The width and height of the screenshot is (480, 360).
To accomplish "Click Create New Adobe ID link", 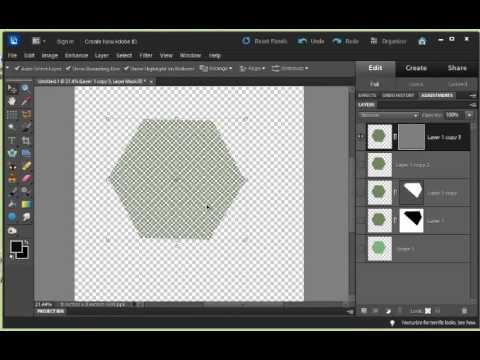I will tap(111, 41).
